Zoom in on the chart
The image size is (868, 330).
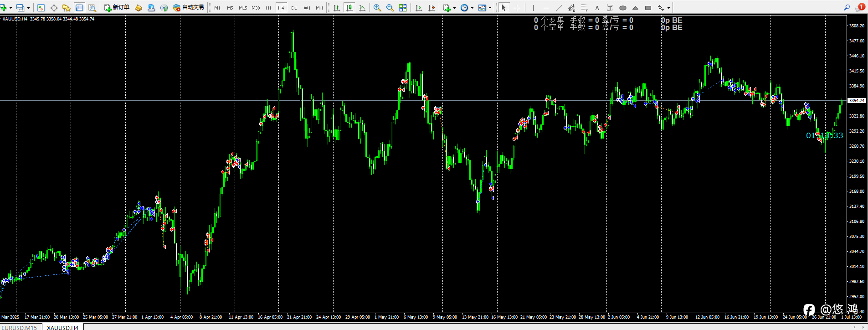377,8
